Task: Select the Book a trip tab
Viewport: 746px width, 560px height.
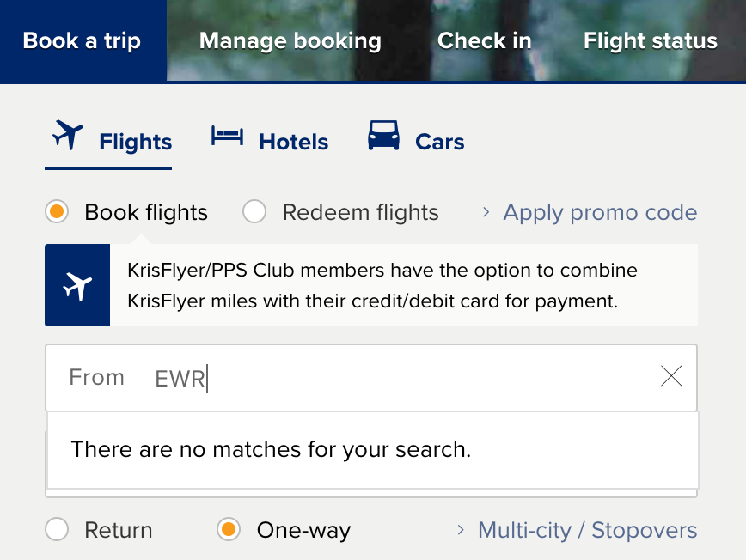Action: point(82,41)
